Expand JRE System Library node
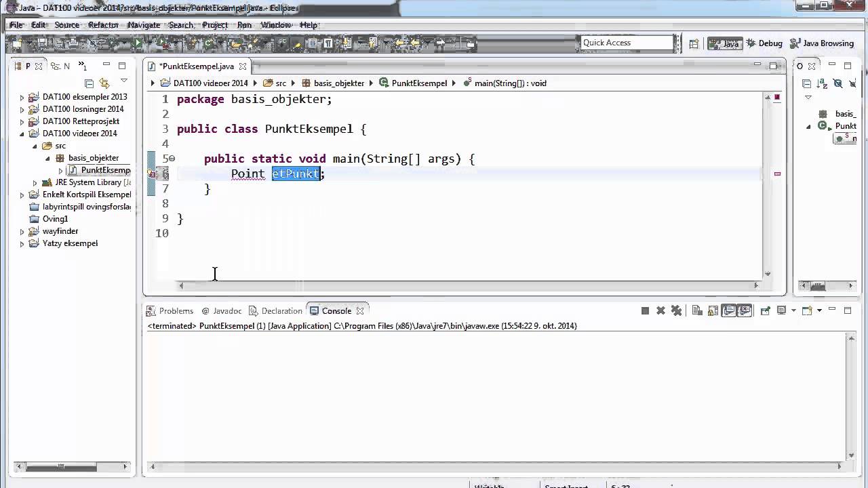Screen dimensions: 868x488 pos(35,183)
